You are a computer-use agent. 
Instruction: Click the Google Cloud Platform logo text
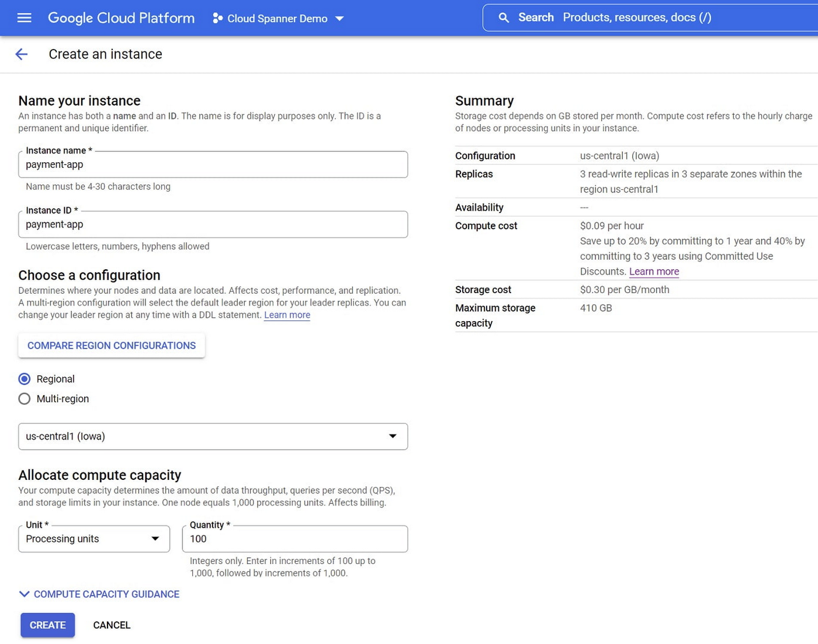click(x=121, y=18)
